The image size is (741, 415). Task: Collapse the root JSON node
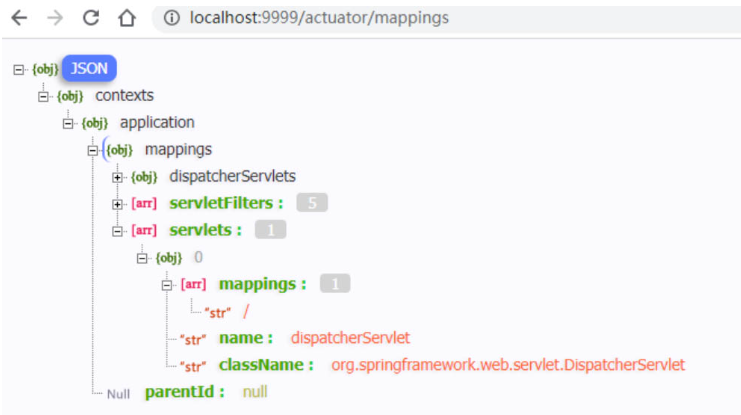click(18, 69)
